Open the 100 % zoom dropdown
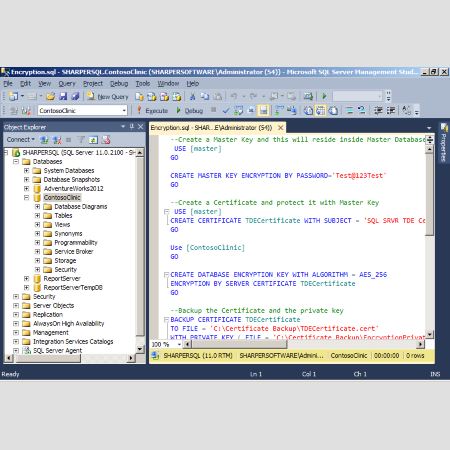Screen dimensions: 450x450 click(x=179, y=344)
